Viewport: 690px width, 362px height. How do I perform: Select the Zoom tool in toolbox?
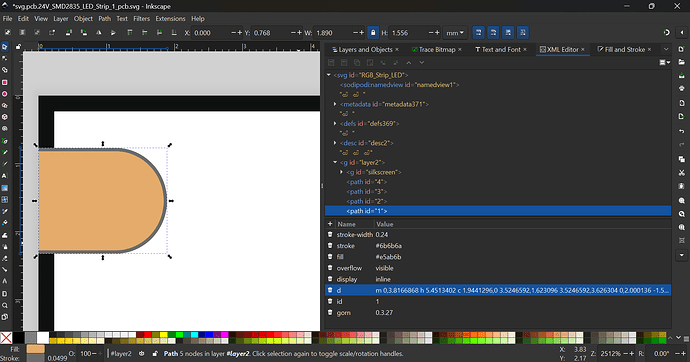coord(5,305)
